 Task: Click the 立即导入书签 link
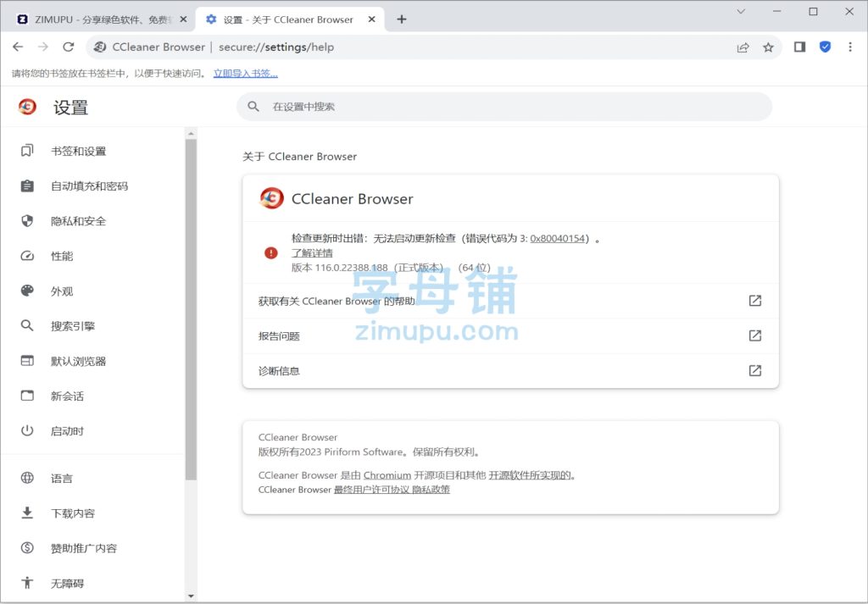[246, 74]
